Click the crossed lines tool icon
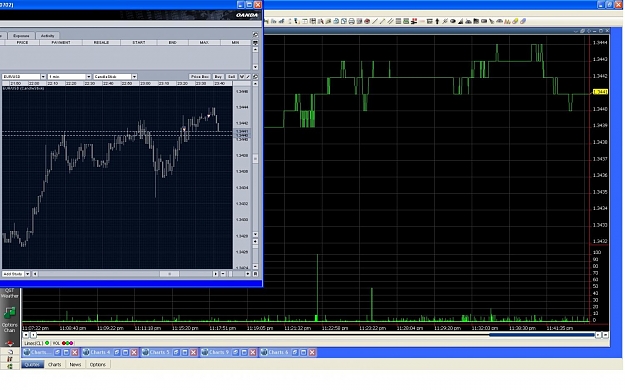Image resolution: width=625 pixels, height=390 pixels. (445, 21)
